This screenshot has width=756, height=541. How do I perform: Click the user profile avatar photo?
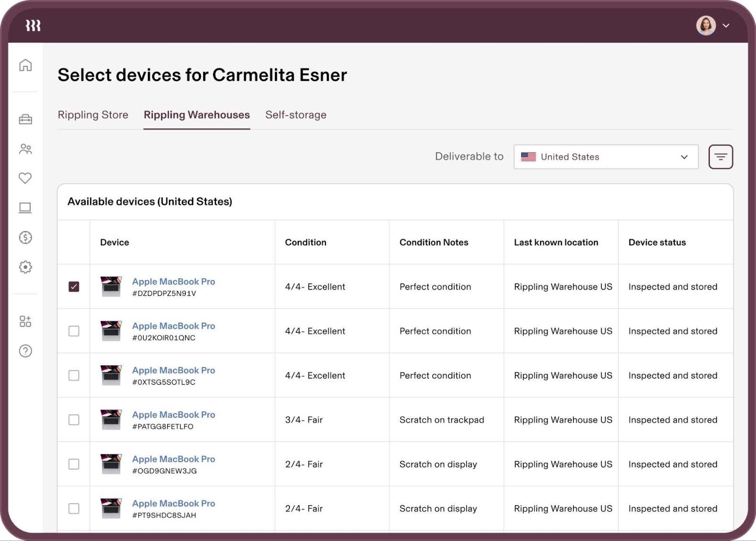pyautogui.click(x=705, y=26)
